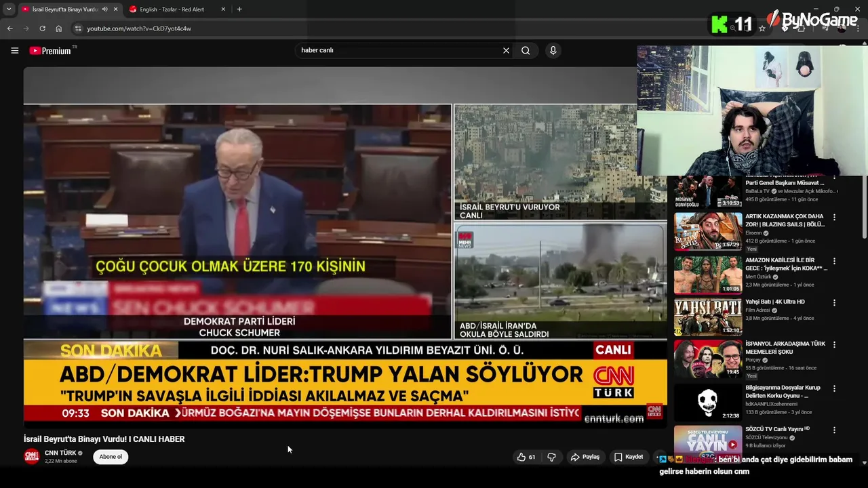Open Yahşi Batı 4K video thumbnail
This screenshot has height=488, width=868.
(x=708, y=317)
